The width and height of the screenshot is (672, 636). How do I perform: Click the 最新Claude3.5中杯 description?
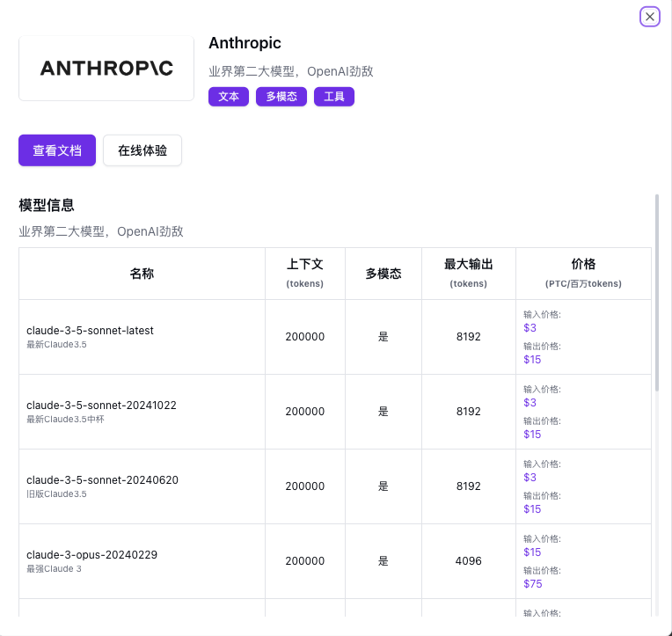[x=65, y=419]
